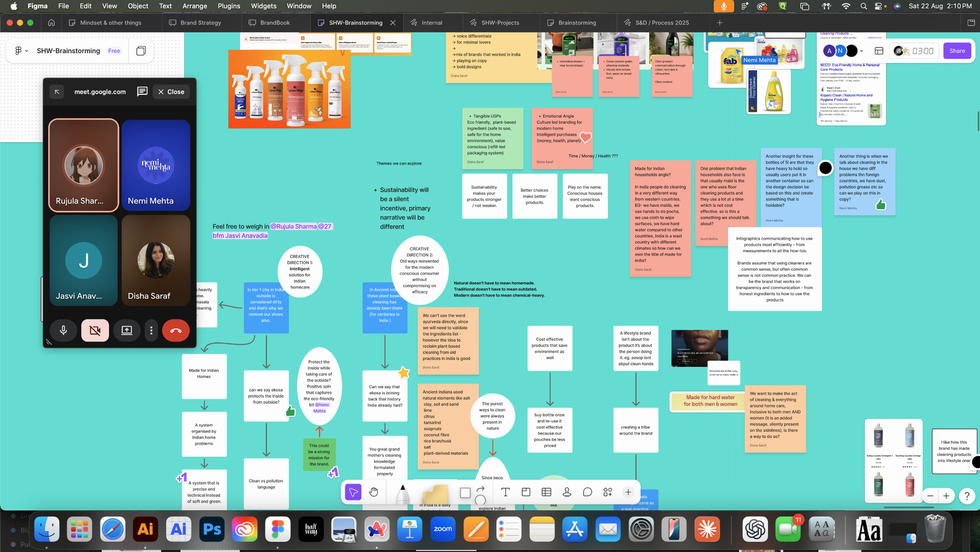Click Disha Saraf's video tile
The width and height of the screenshot is (980, 552).
coord(156,260)
